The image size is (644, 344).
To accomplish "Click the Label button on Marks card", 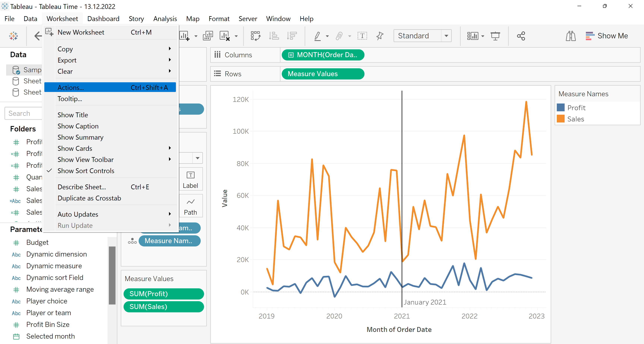I will point(190,179).
